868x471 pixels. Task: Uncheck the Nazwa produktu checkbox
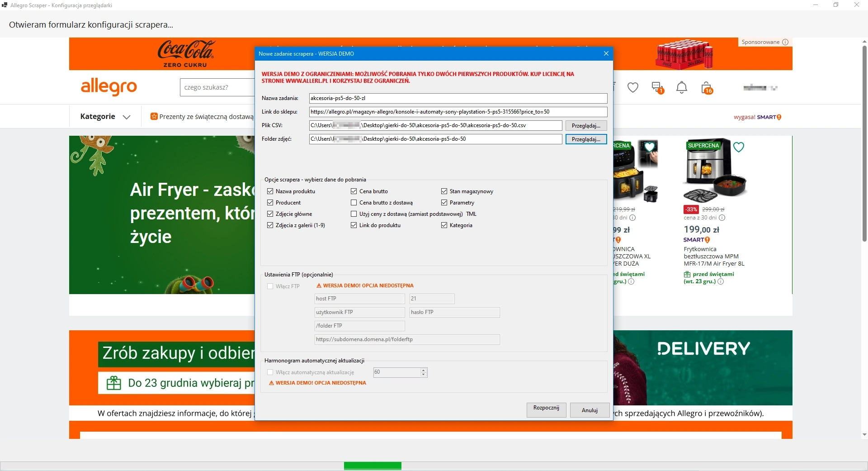click(x=270, y=191)
